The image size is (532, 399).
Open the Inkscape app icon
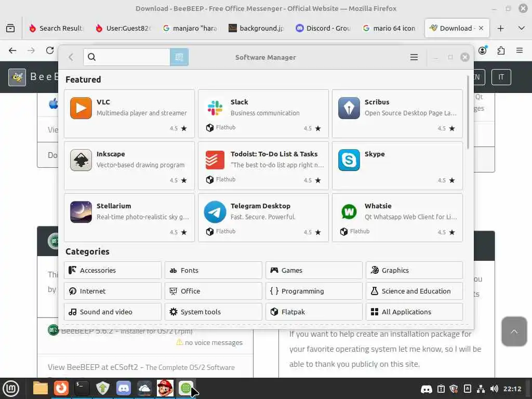(x=81, y=160)
